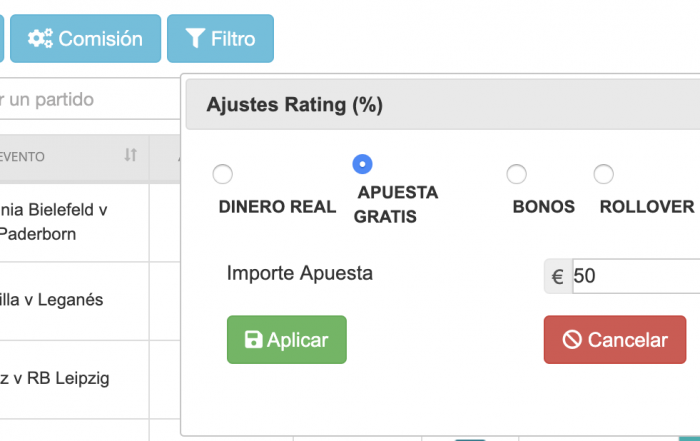The width and height of the screenshot is (700, 441).
Task: Choose the ROLLOVER radio option
Action: (x=604, y=174)
